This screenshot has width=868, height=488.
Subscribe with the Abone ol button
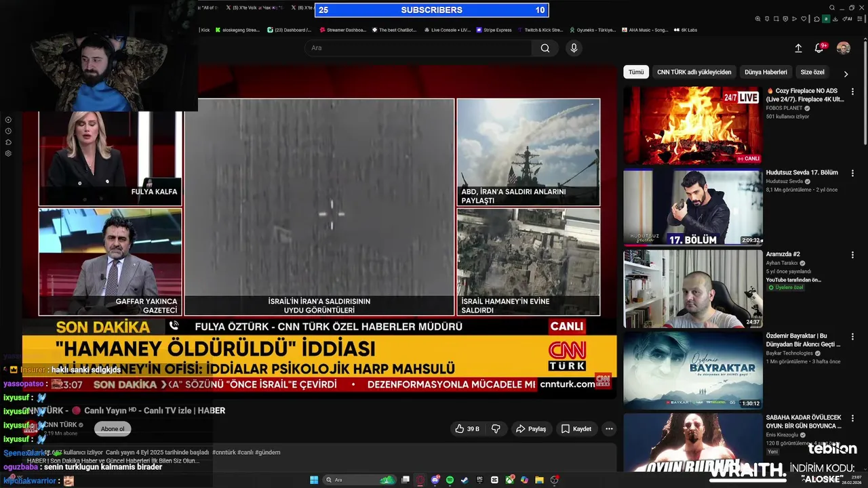pos(113,429)
